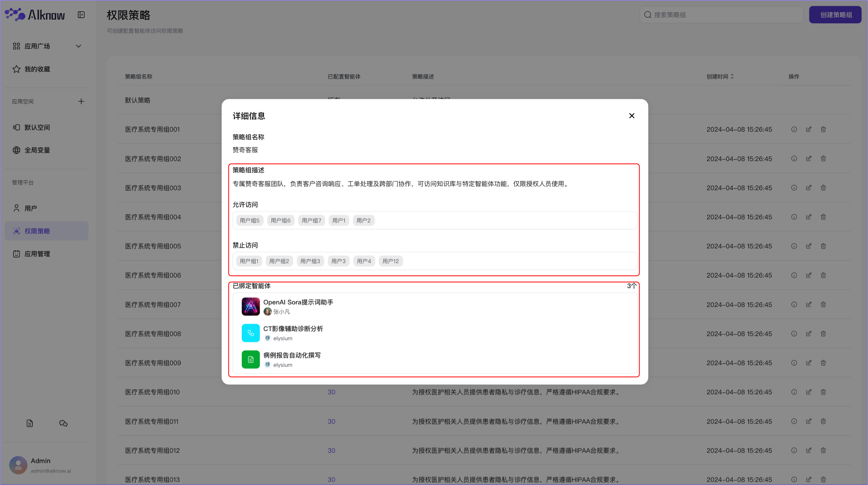Collapse the 已绑定智能体 list arrow
This screenshot has height=485, width=868.
[634, 285]
